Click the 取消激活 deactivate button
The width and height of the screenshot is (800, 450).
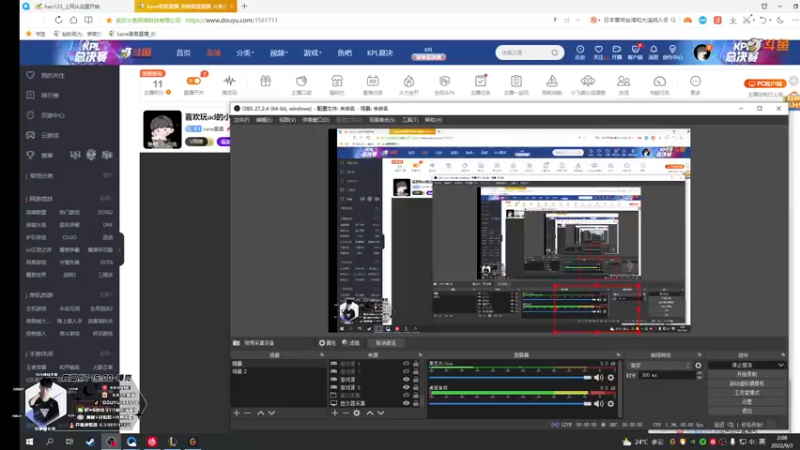coord(386,343)
